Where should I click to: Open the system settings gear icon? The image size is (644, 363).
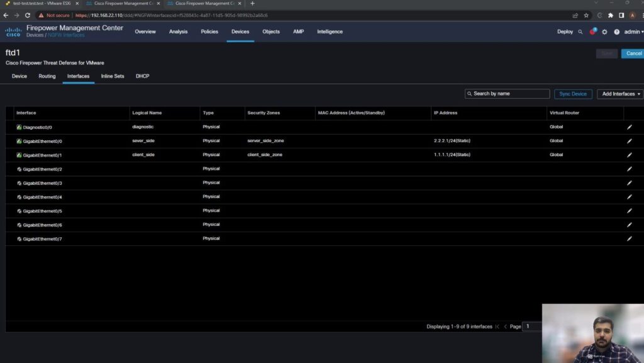(x=604, y=31)
